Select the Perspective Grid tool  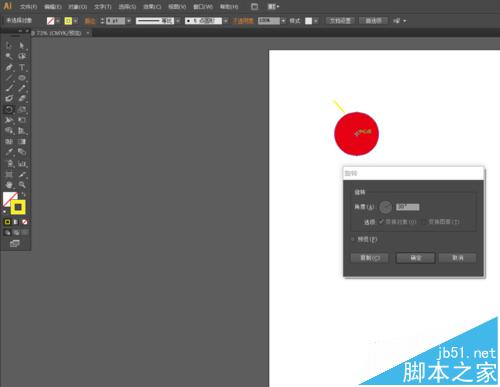22,131
